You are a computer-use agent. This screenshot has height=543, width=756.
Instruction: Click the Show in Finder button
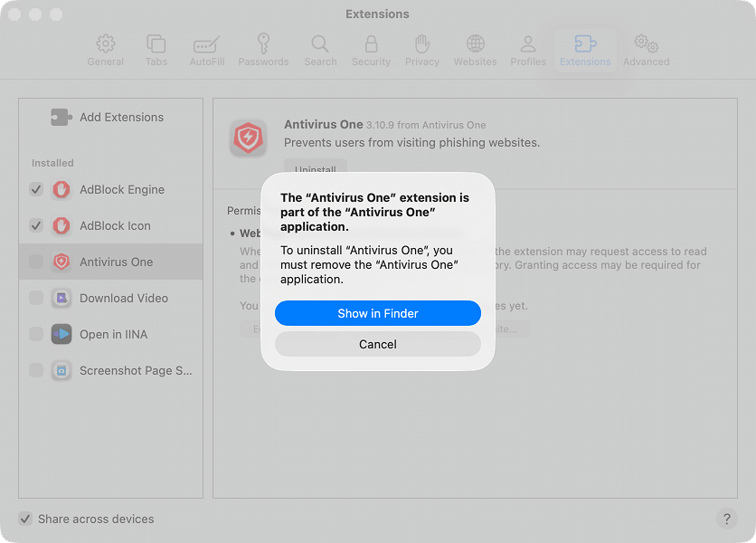coord(377,313)
